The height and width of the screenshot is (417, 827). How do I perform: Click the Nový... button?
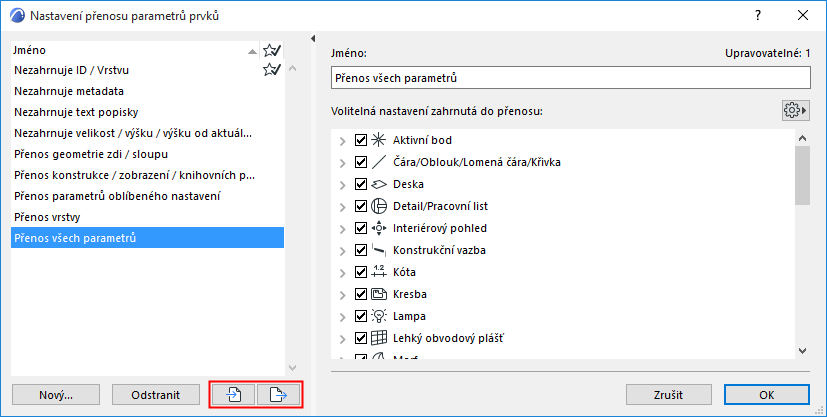pyautogui.click(x=57, y=395)
